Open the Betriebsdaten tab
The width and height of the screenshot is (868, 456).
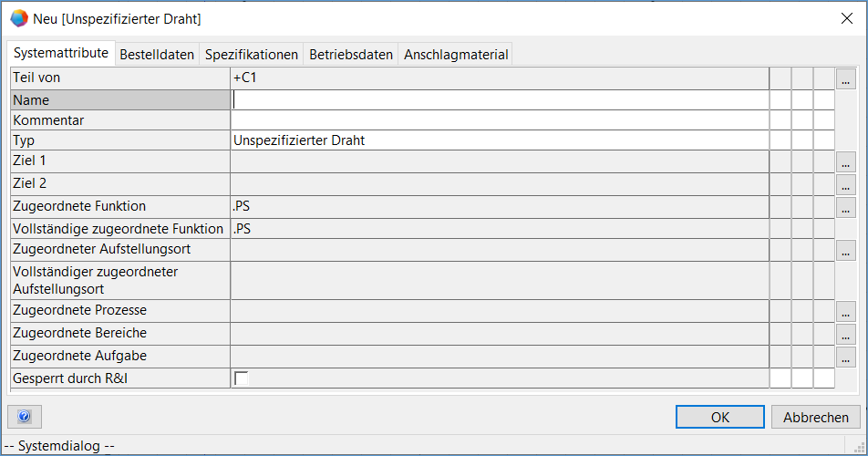pos(351,55)
